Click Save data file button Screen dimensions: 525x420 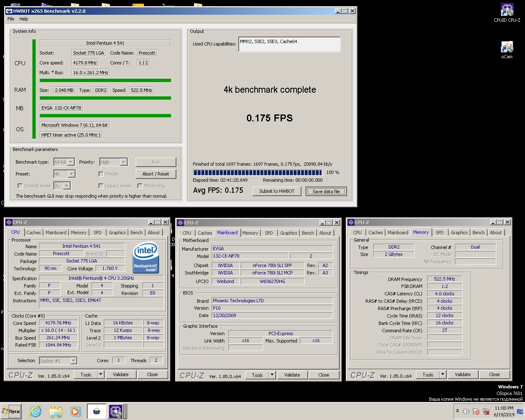tap(326, 192)
